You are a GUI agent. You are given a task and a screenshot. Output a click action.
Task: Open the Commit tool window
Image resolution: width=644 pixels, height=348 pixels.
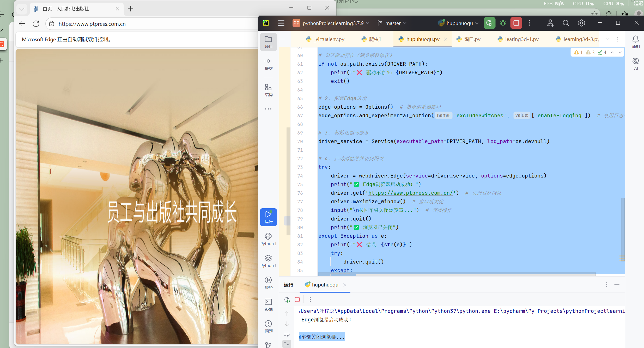click(x=268, y=64)
